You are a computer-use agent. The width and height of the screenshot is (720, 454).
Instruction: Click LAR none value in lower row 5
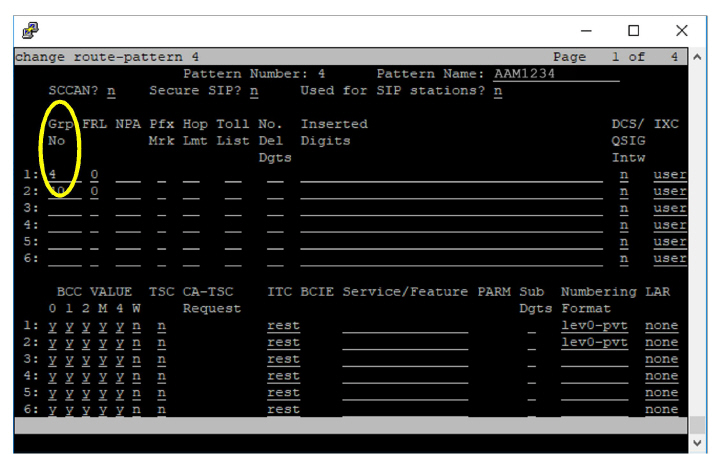(662, 393)
